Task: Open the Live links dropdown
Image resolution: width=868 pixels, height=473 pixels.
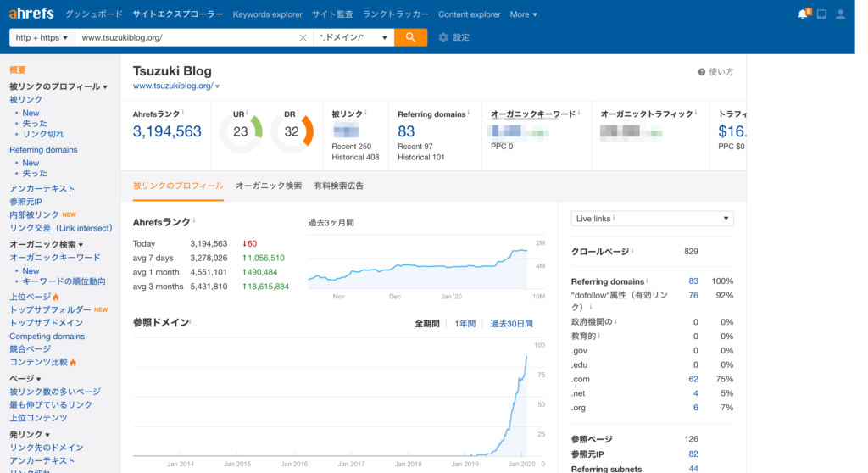Action: pos(652,218)
